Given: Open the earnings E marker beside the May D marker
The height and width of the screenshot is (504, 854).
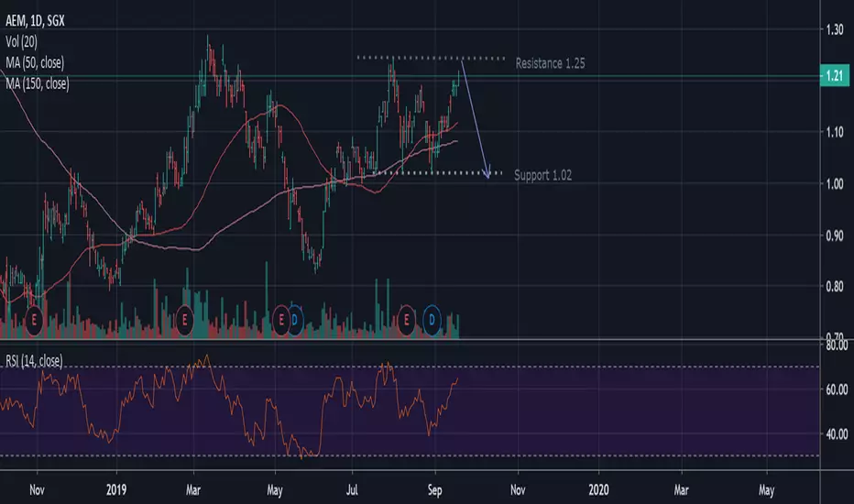Looking at the screenshot, I should [281, 320].
